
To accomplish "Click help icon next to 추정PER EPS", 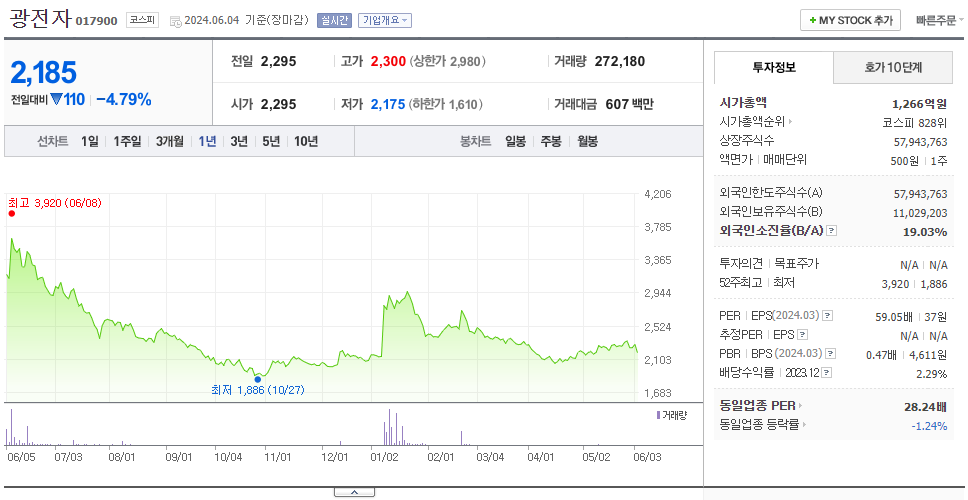I will click(803, 335).
